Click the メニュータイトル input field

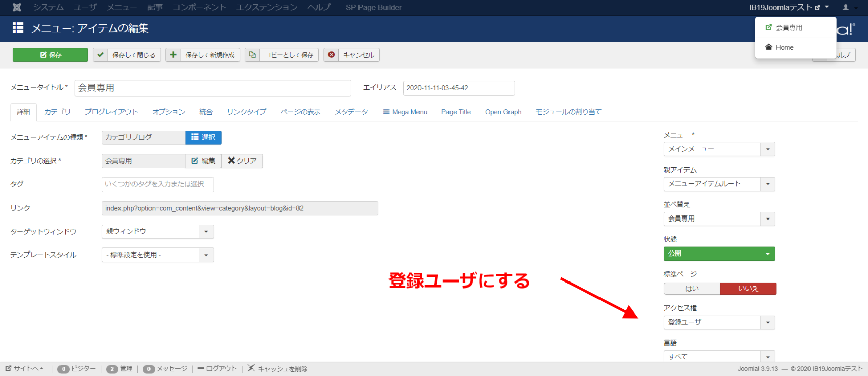click(213, 88)
